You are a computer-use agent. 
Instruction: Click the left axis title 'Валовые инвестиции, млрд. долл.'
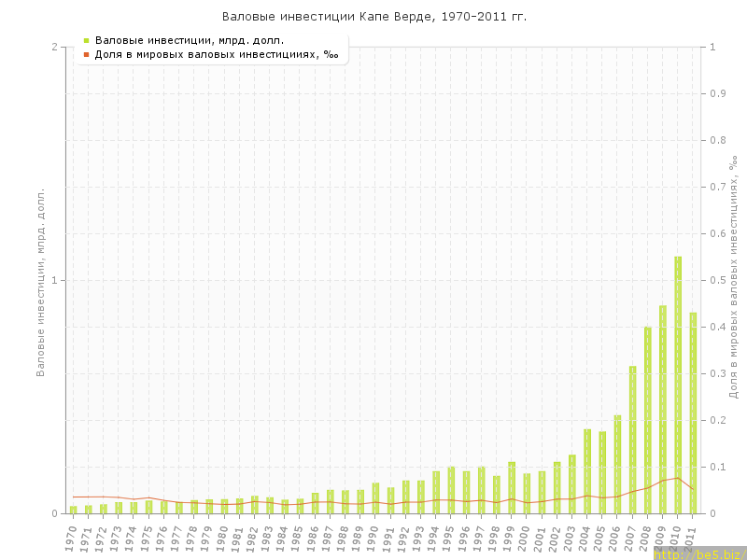click(x=40, y=282)
